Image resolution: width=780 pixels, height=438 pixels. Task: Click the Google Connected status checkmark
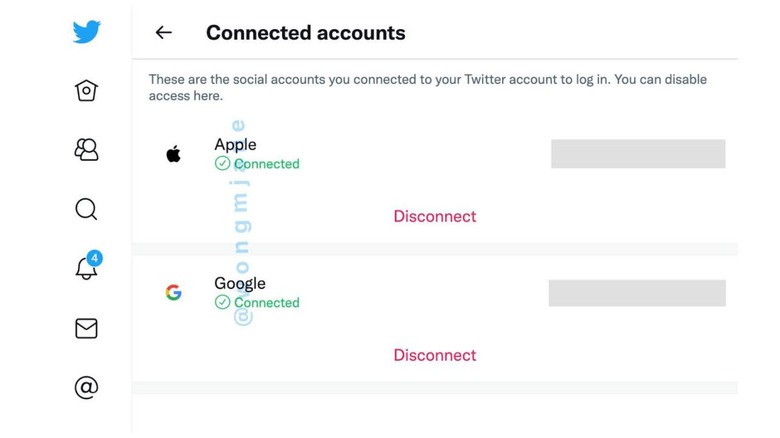click(x=222, y=302)
